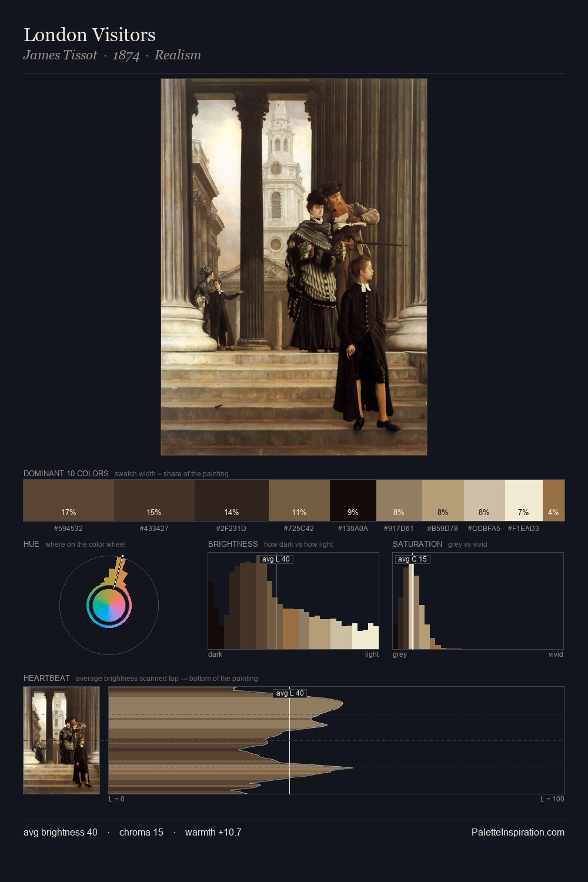Screen dimensions: 588x882
Task: Click the 'avg brightness 40' footer stat
Action: [61, 832]
